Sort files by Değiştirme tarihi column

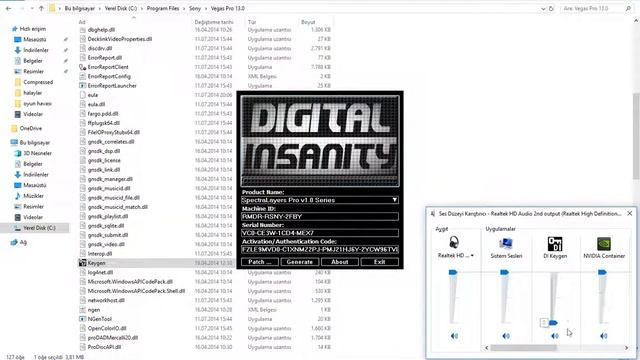point(214,22)
